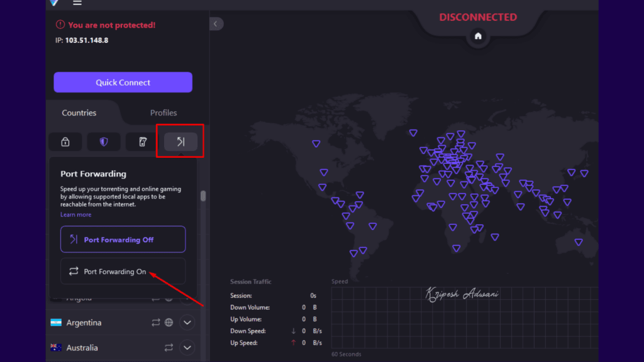The height and width of the screenshot is (362, 644).
Task: Collapse the sidebar using the arrow chevron
Action: tap(216, 23)
